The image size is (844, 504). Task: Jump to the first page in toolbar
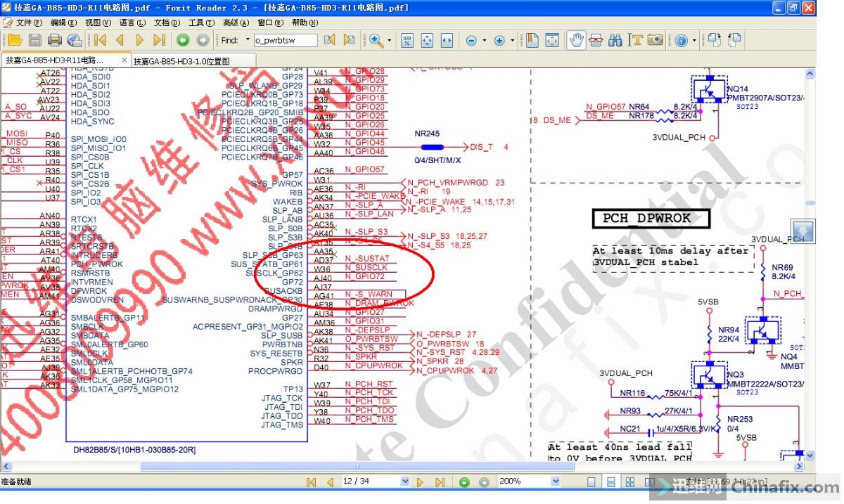click(100, 41)
